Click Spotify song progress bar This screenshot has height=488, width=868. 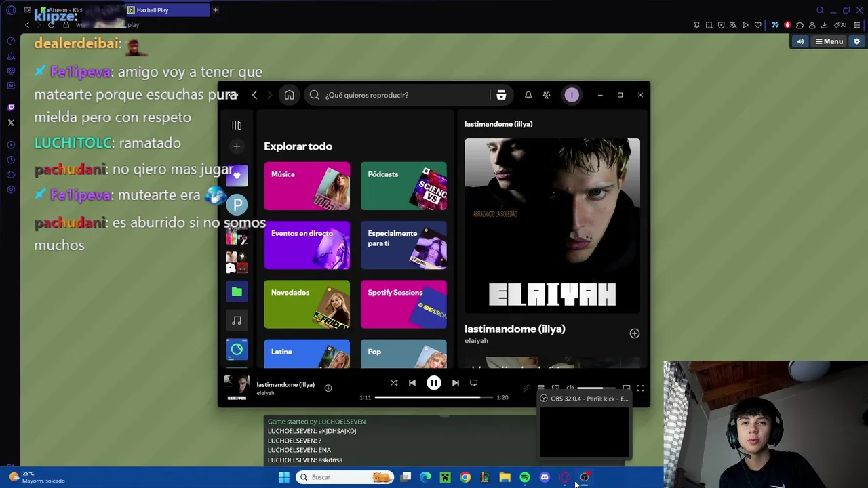[x=433, y=397]
